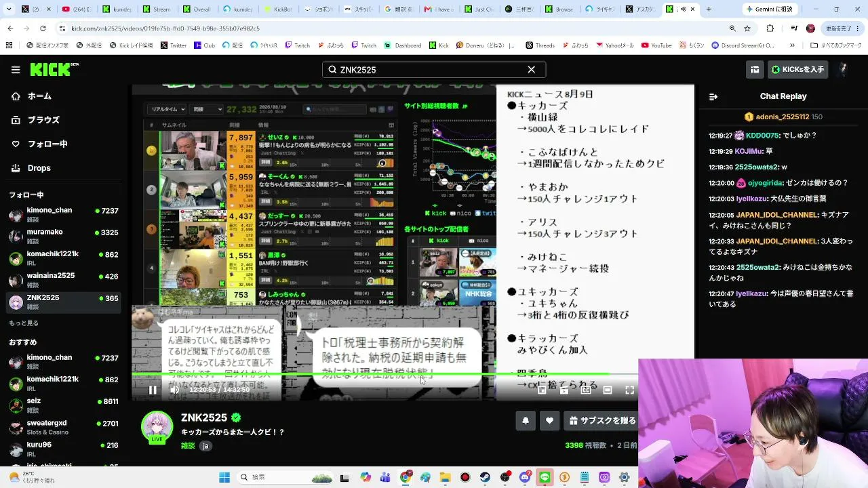The image size is (868, 488).
Task: Open the Kick hamburger menu
Action: click(15, 70)
